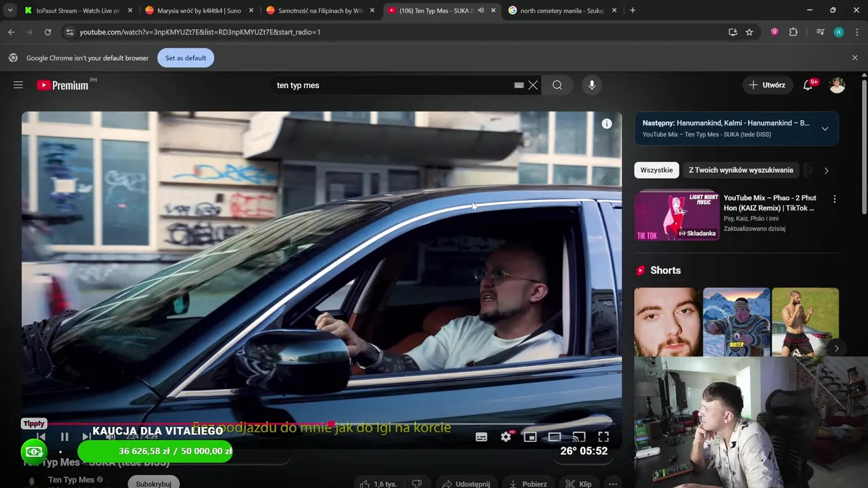Image resolution: width=868 pixels, height=488 pixels.
Task: Click the video info card icon
Action: coord(607,123)
